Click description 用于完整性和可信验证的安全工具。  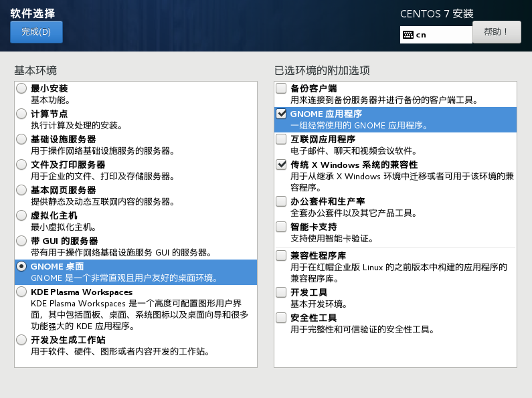click(363, 330)
